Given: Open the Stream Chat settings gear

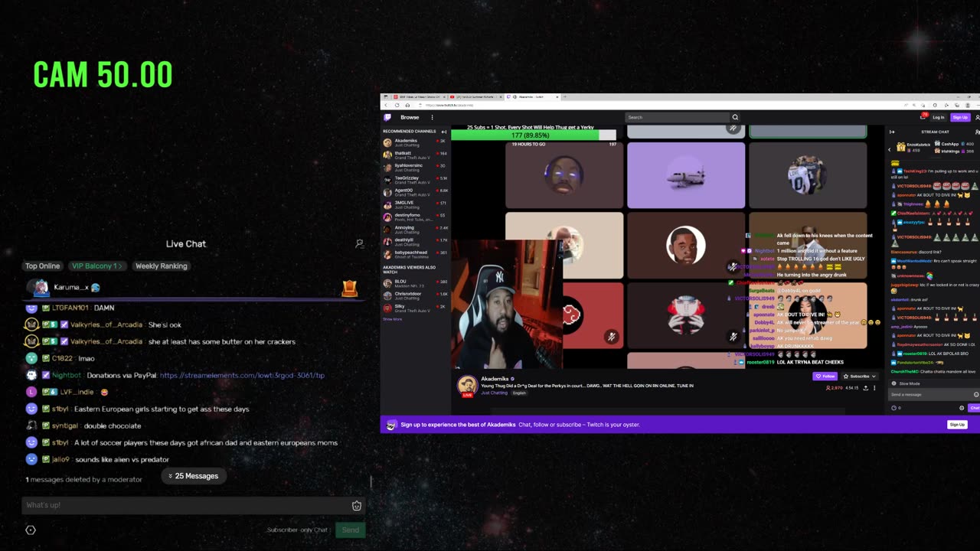Looking at the screenshot, I should 962,408.
